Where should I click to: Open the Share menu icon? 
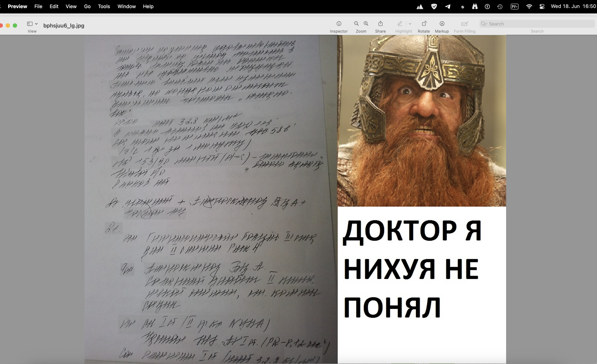coord(380,24)
